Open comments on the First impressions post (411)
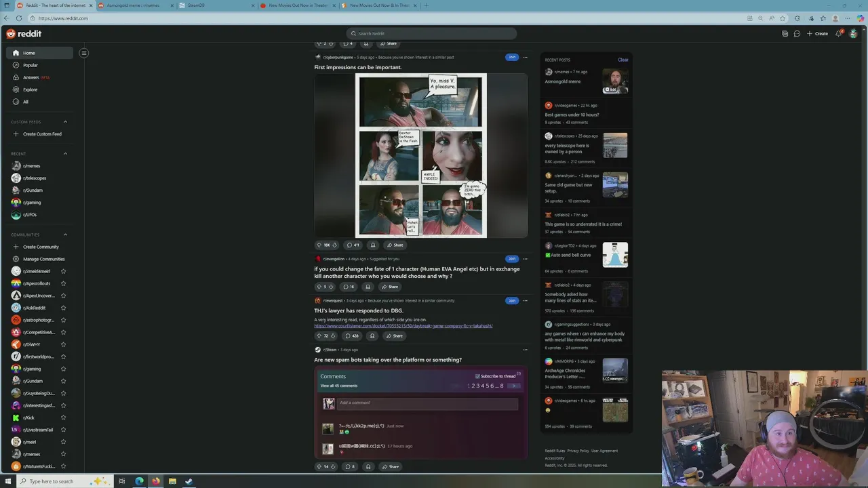Viewport: 868px width, 488px height. coord(353,245)
